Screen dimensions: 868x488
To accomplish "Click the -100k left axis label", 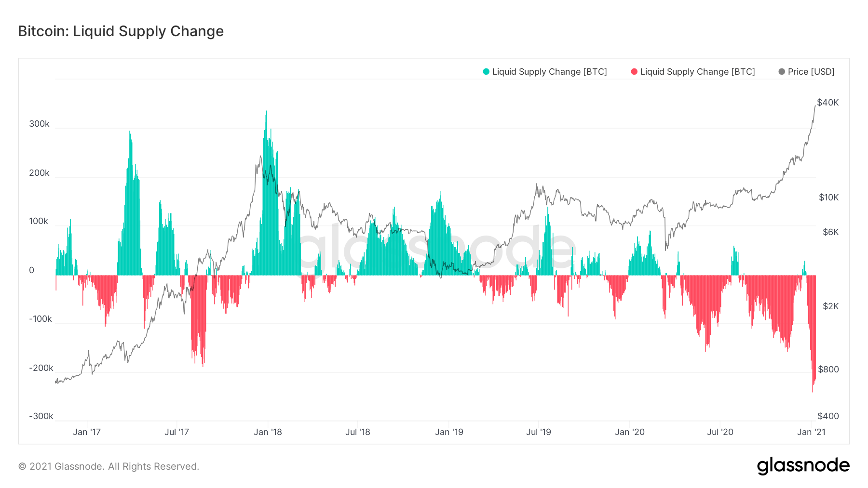I will click(x=41, y=319).
